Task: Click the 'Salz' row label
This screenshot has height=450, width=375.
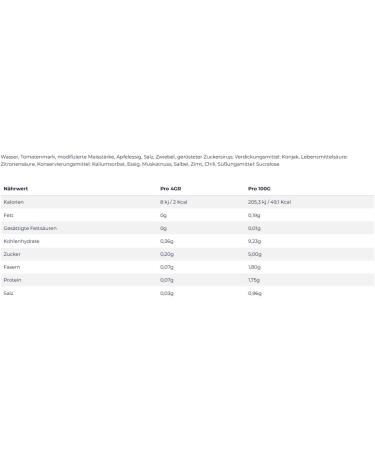Action: pos(8,293)
